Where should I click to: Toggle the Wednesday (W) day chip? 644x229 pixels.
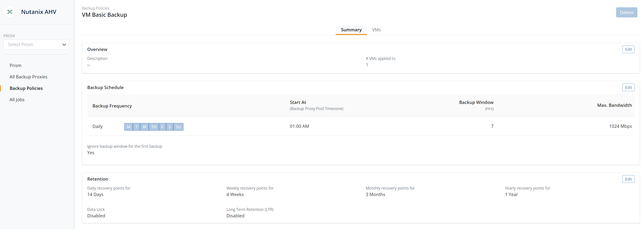tap(144, 127)
